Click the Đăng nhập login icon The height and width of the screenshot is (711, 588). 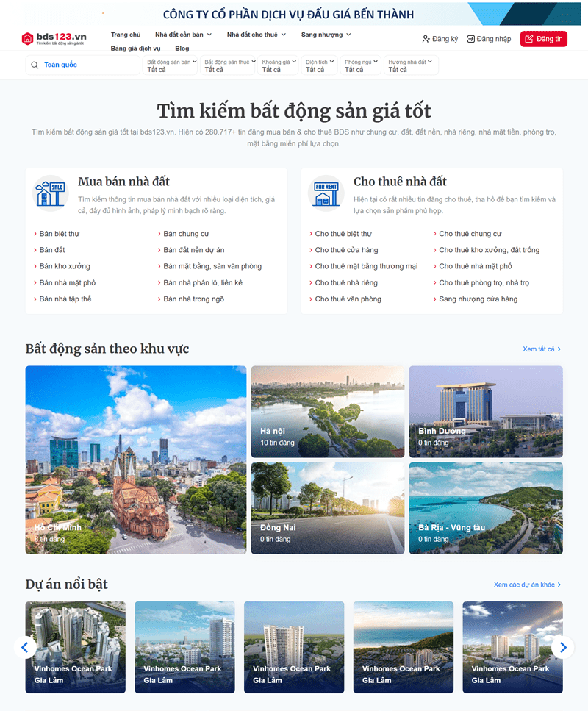tap(470, 39)
